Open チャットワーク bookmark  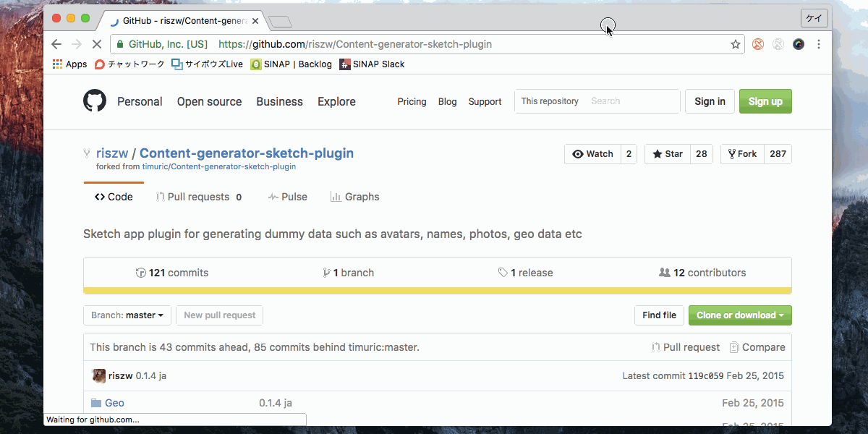click(x=129, y=64)
